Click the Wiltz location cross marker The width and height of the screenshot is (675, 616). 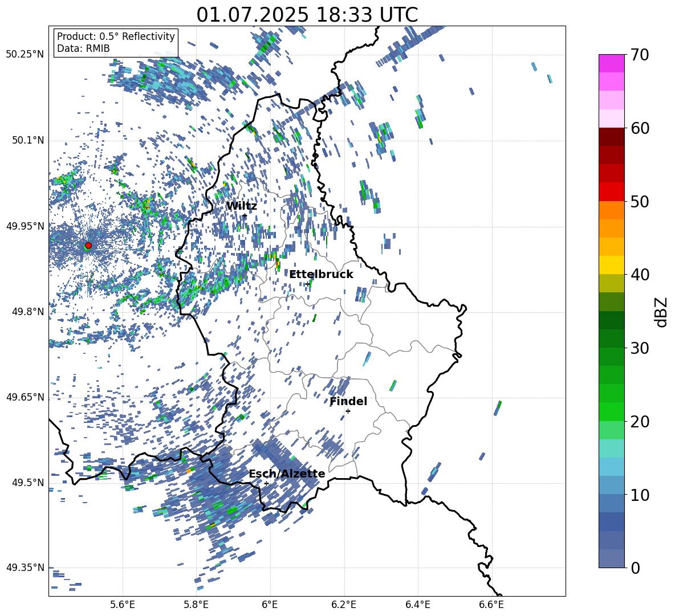click(245, 216)
